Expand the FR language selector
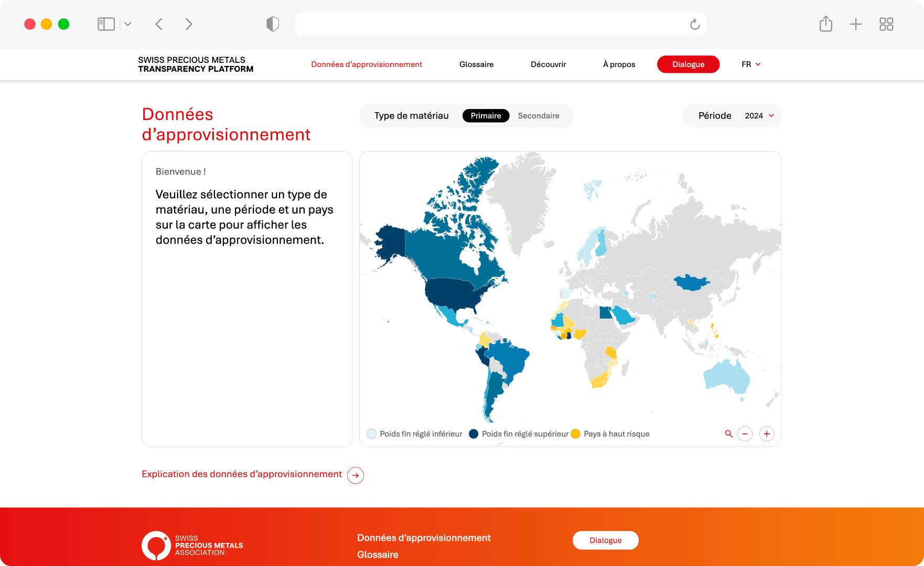This screenshot has height=566, width=924. (x=751, y=64)
